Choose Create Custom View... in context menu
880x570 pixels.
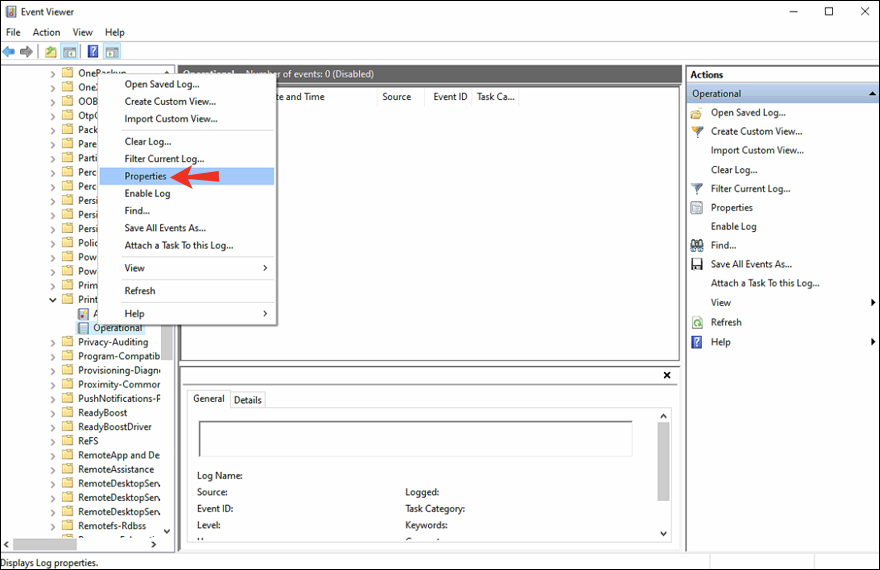pos(187,102)
